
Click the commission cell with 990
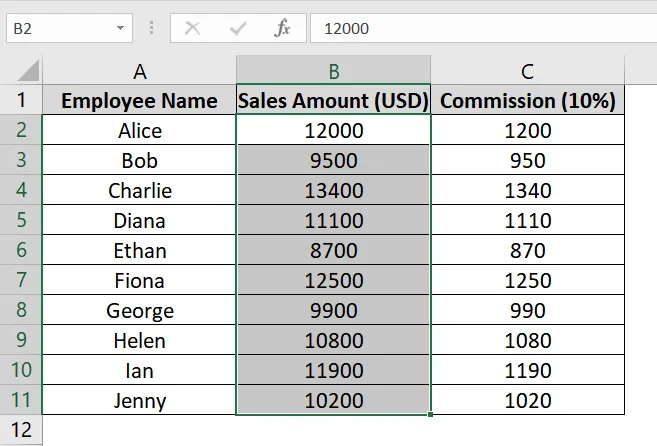pyautogui.click(x=528, y=310)
